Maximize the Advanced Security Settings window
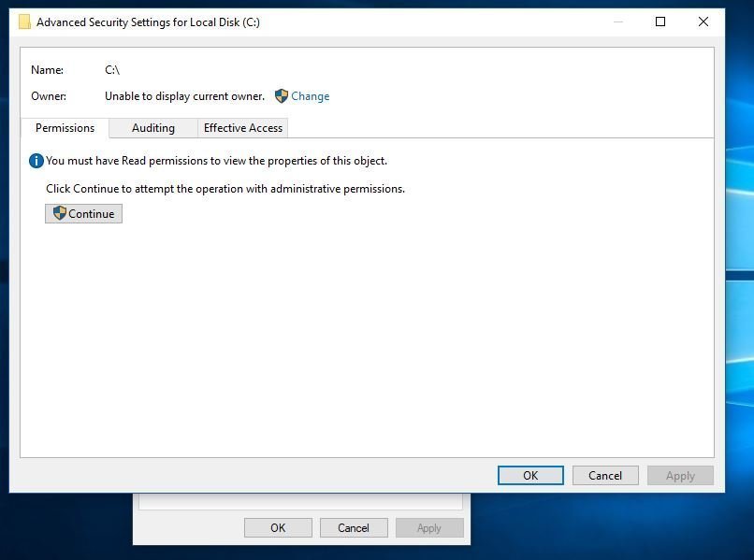 pyautogui.click(x=660, y=22)
